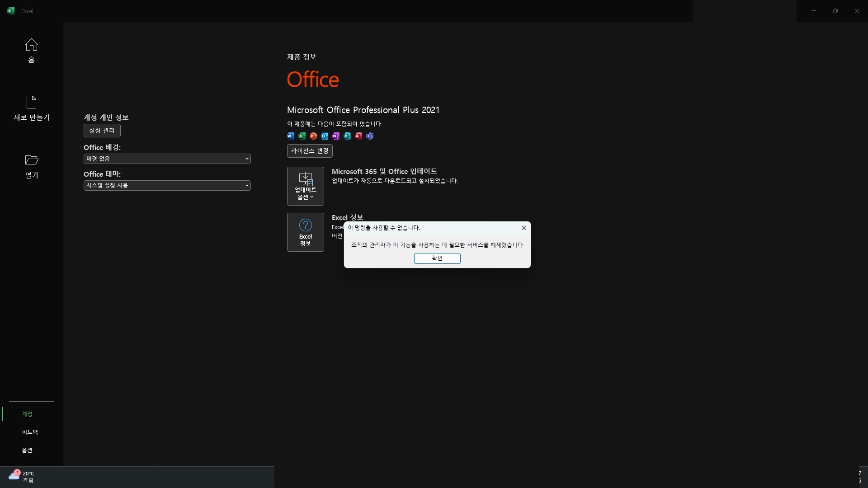This screenshot has width=868, height=488.
Task: Click the orange Office logo text
Action: click(313, 80)
